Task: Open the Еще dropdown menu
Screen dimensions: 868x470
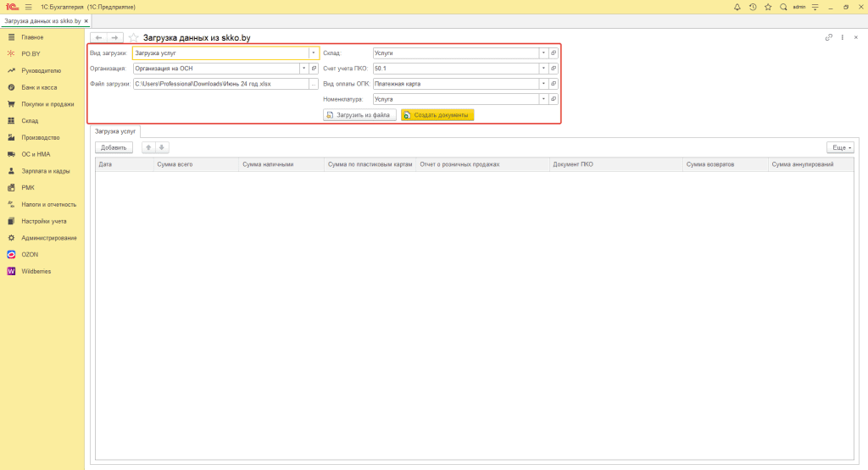Action: (840, 147)
